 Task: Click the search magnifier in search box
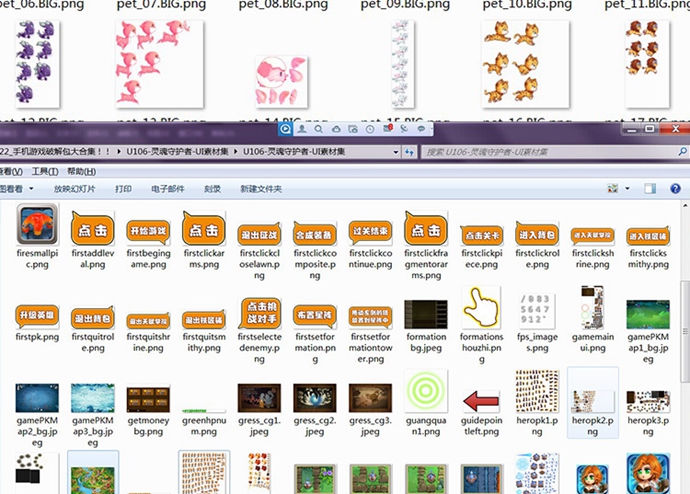[x=682, y=152]
